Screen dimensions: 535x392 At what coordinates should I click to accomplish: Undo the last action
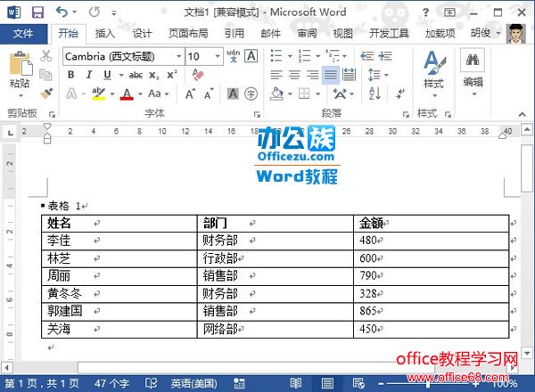pos(62,12)
